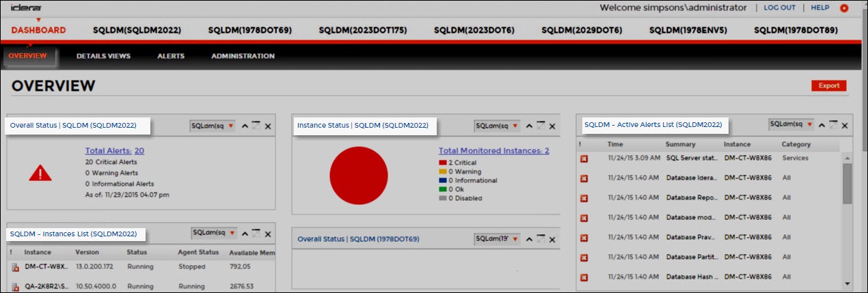This screenshot has height=293, width=868.
Task: Sort alerts by the Time column header
Action: [x=615, y=144]
